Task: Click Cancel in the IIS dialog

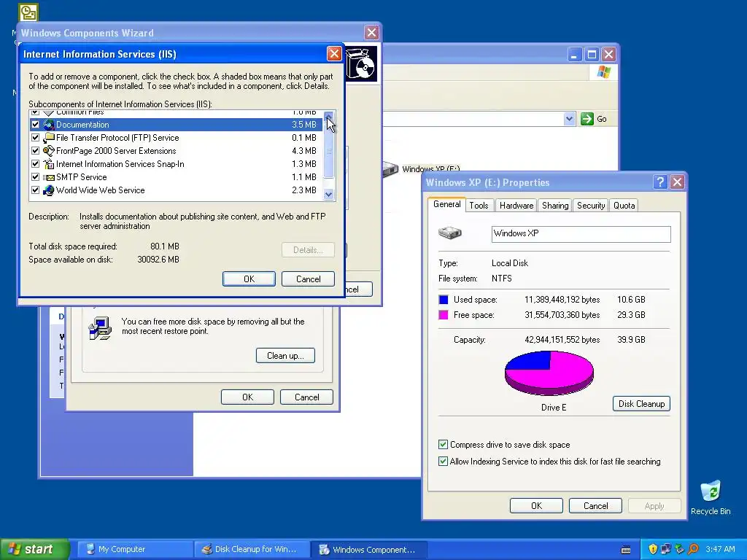Action: tap(309, 279)
